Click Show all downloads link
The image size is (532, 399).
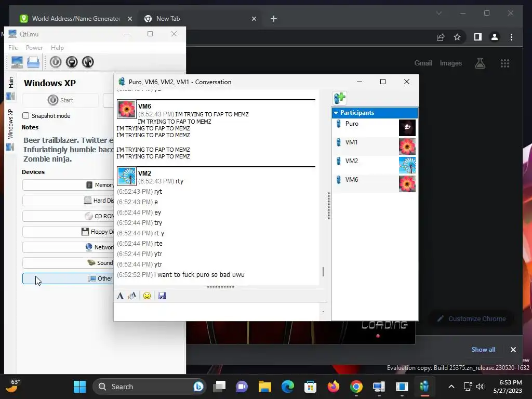point(483,350)
